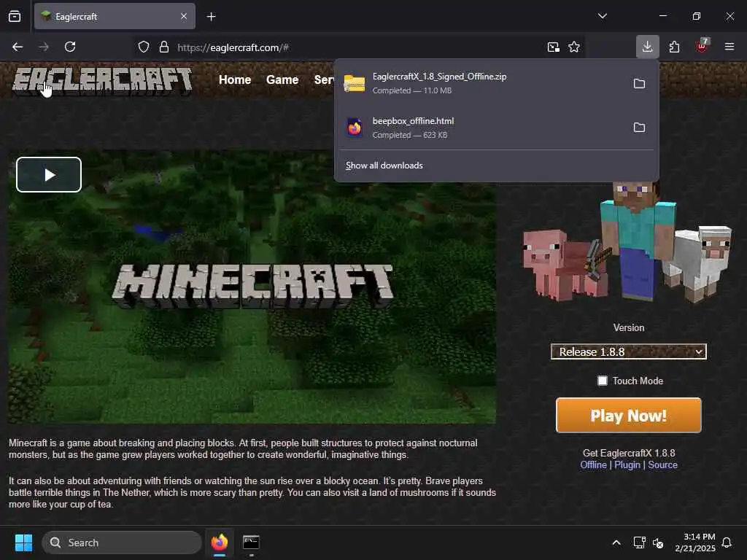This screenshot has height=560, width=747.
Task: Select the Eaglercraft browser tab
Action: pos(115,16)
